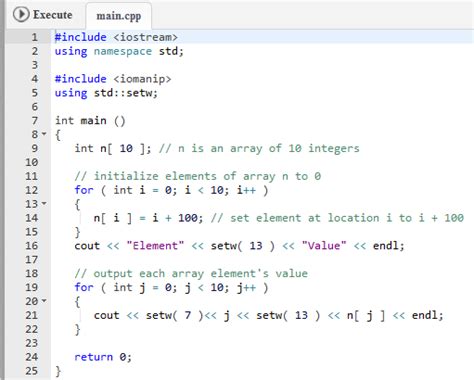
Task: Click line number 16 in the gutter
Action: pos(32,246)
